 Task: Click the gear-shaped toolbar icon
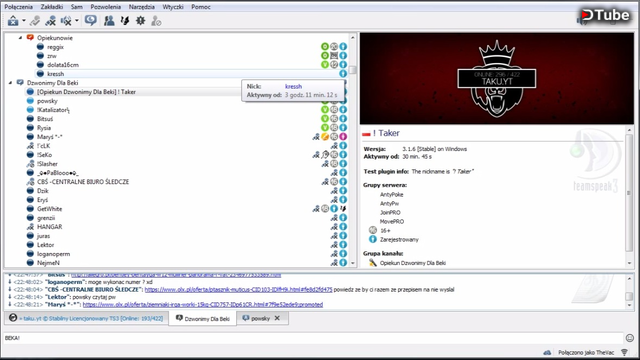coord(140,20)
